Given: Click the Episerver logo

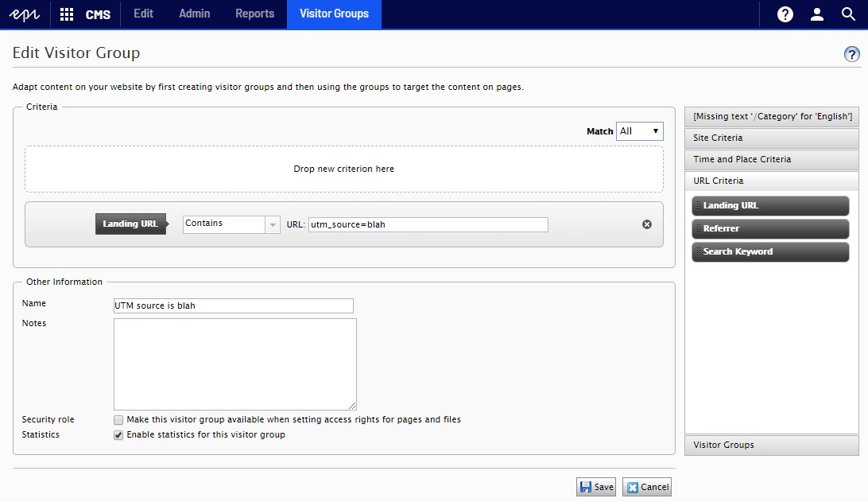Looking at the screenshot, I should click(24, 14).
